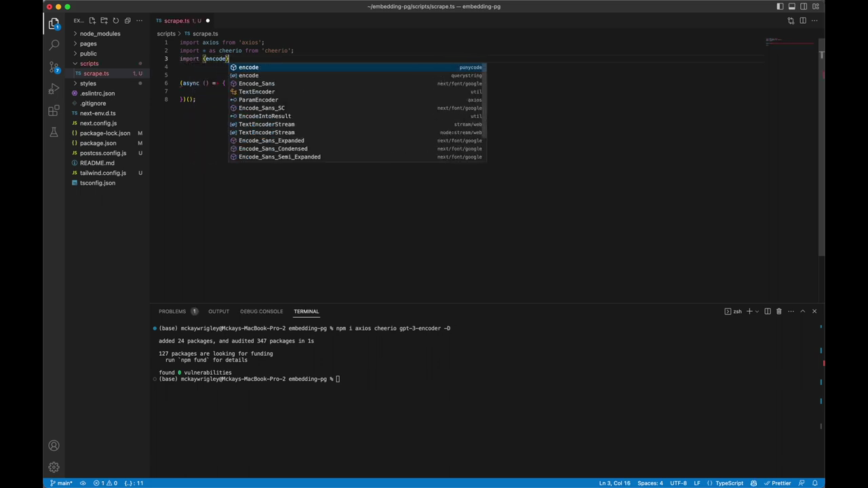Open the Explorer view in activity bar
This screenshot has width=868, height=488.
[54, 24]
